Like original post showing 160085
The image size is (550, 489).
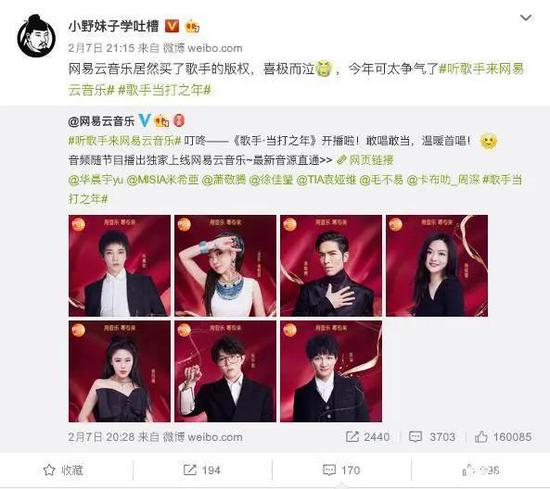point(503,437)
